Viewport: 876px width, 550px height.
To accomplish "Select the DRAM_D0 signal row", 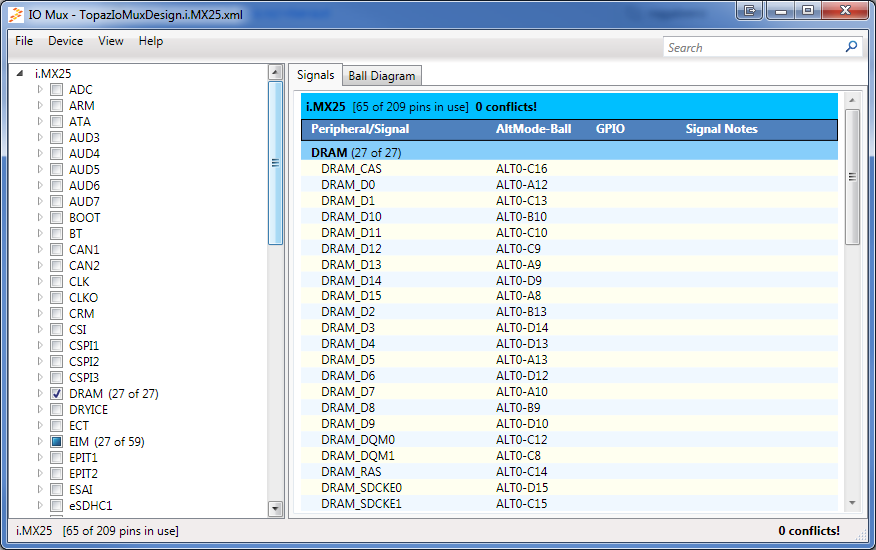I will tap(569, 184).
